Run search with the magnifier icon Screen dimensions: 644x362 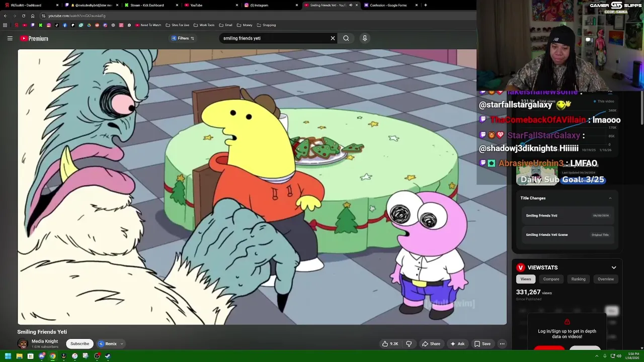(346, 38)
